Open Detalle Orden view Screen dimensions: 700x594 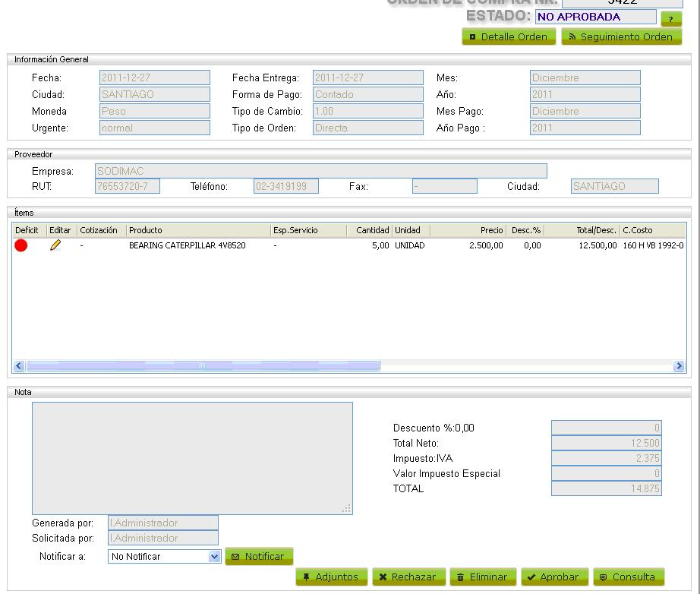click(x=509, y=36)
